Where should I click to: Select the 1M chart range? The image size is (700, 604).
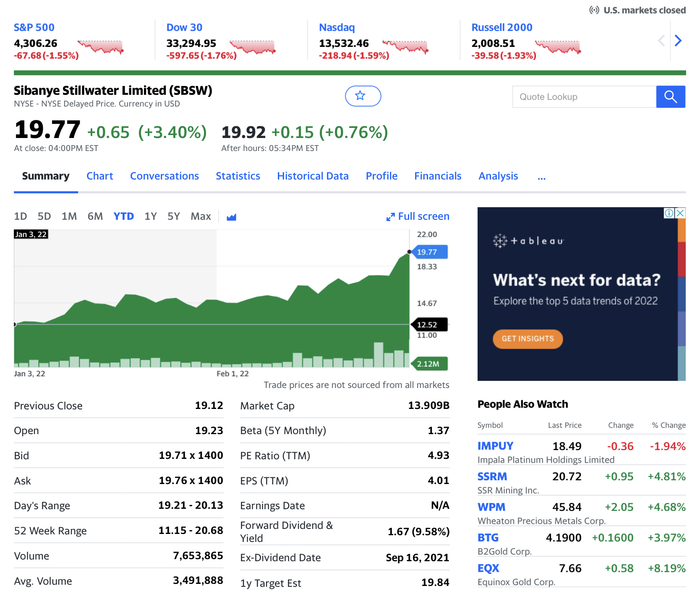[x=69, y=216]
